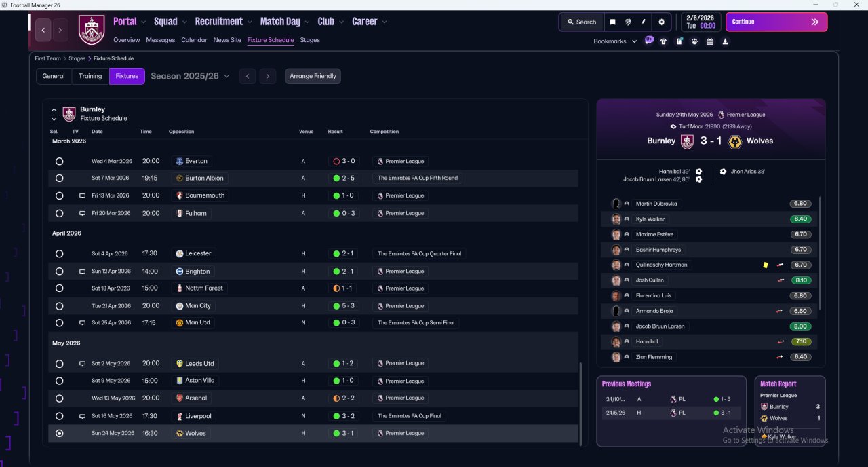Screen dimensions: 868x467
Task: Click the download tray icon in Bookmarks bar
Action: click(x=726, y=41)
